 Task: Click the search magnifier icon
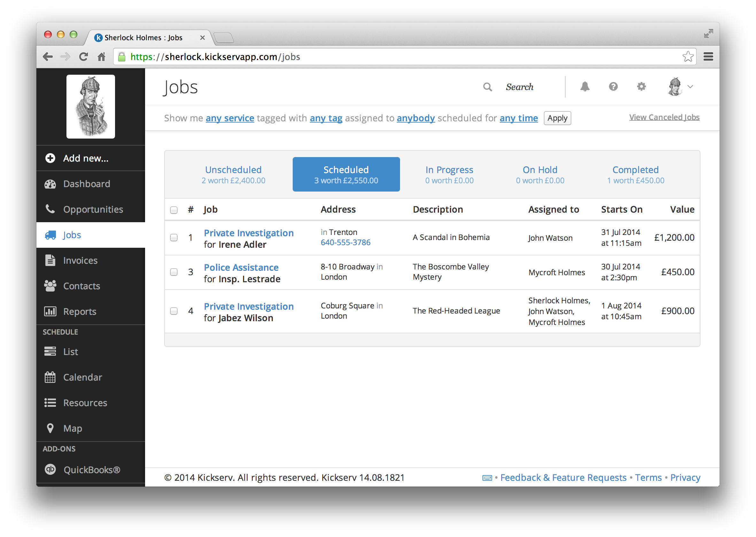487,87
